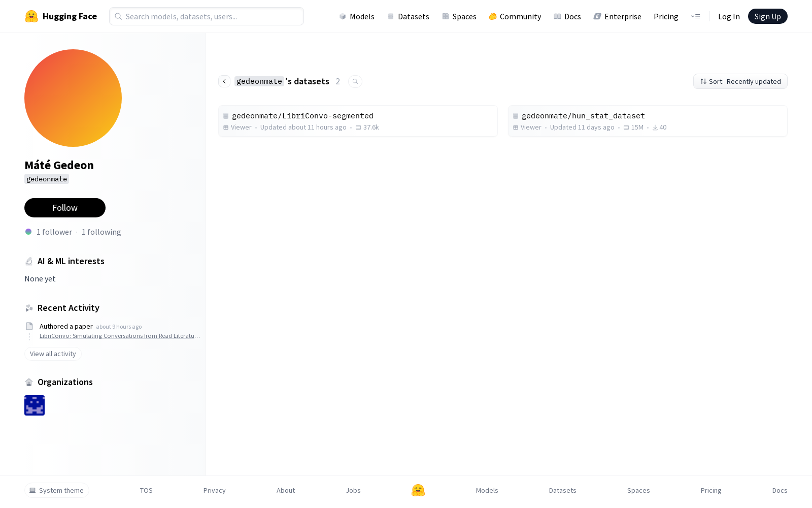Click the 'Updated 11 days ago' text

click(582, 128)
